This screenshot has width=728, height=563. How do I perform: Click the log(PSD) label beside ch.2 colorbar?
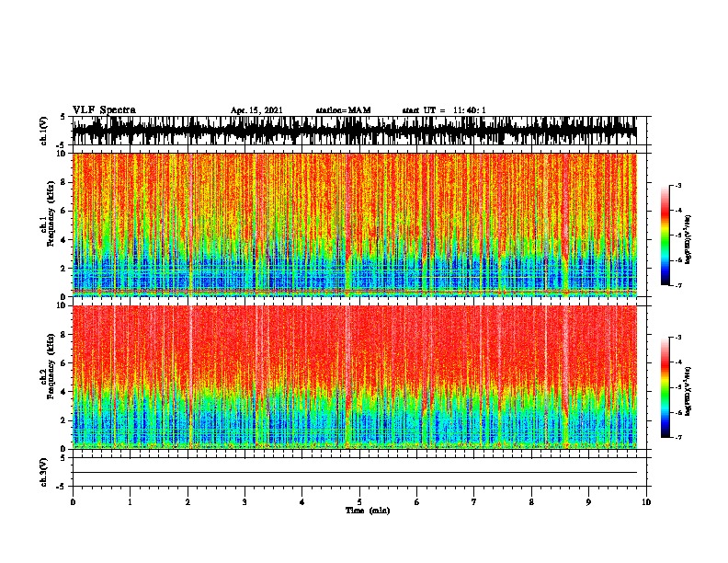click(688, 391)
